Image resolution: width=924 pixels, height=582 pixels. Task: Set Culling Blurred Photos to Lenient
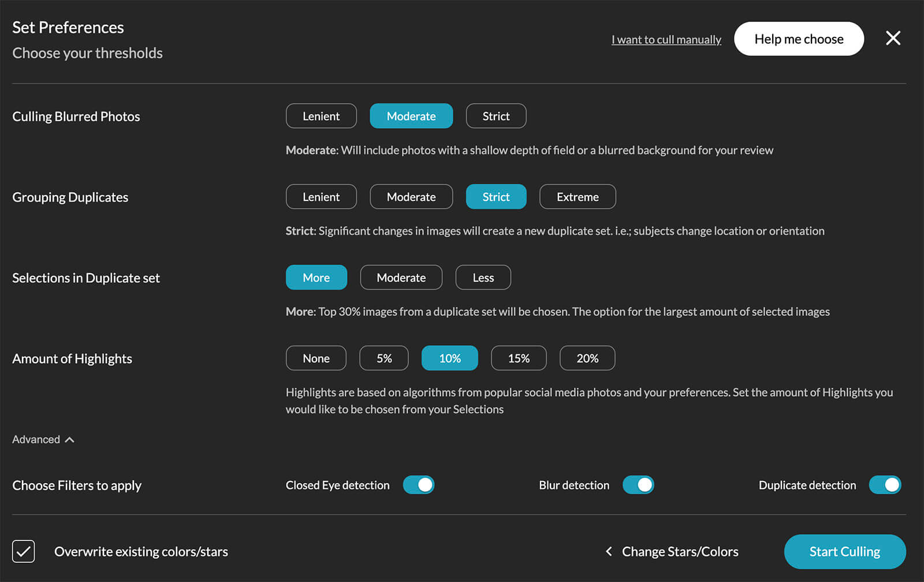[x=321, y=116]
